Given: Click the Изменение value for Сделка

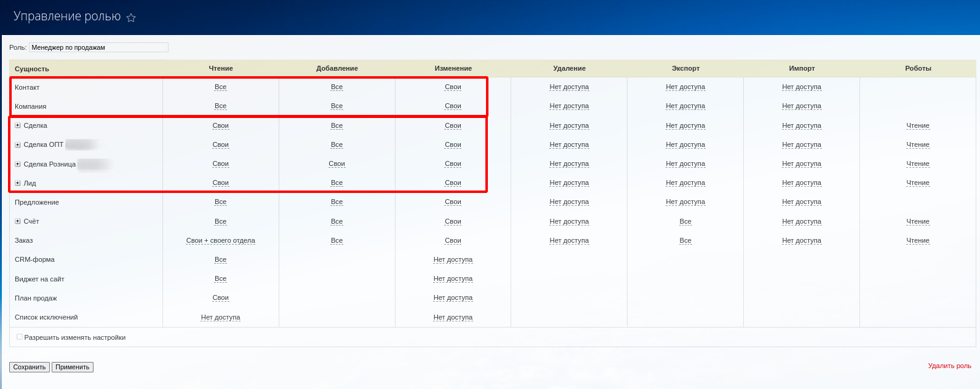Looking at the screenshot, I should pos(453,126).
